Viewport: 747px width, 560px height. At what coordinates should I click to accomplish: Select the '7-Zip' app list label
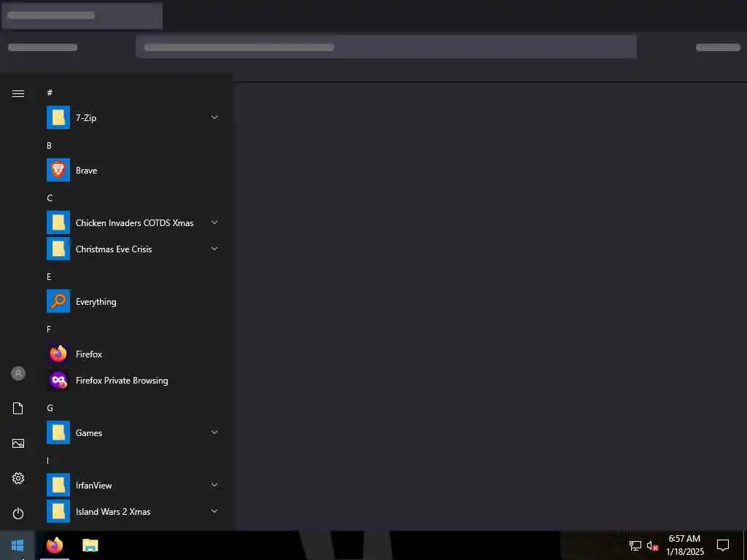(86, 117)
